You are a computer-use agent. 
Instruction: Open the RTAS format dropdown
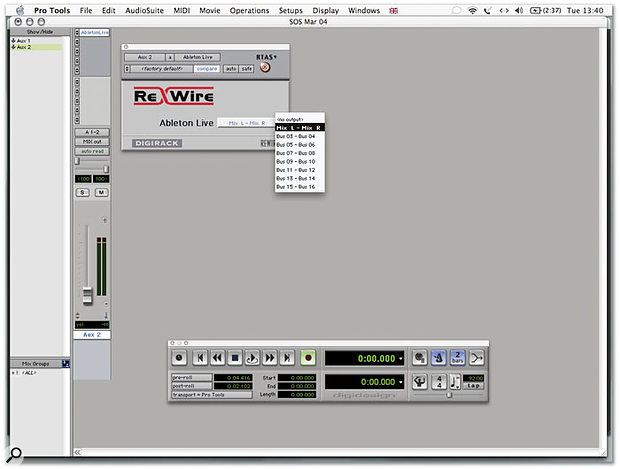pyautogui.click(x=266, y=57)
